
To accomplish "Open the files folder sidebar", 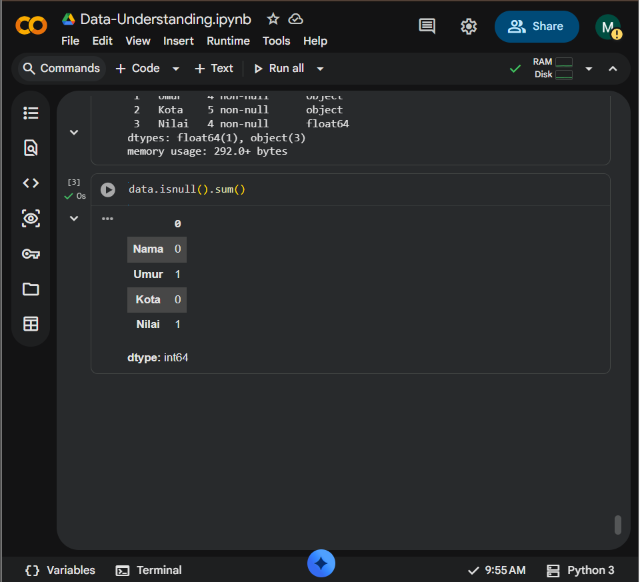I will pos(31,289).
